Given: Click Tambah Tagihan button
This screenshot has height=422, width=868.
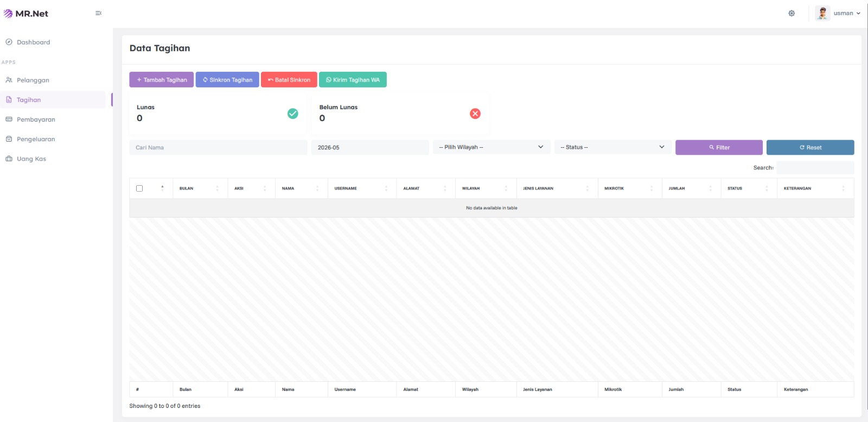Looking at the screenshot, I should click(x=161, y=80).
